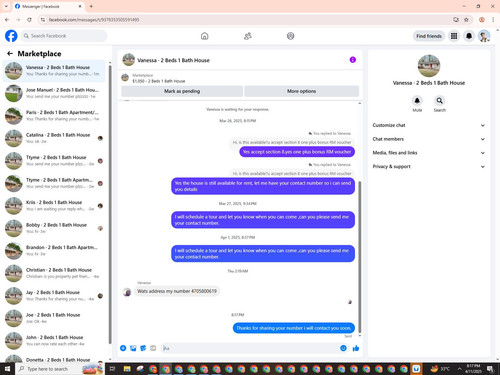The height and width of the screenshot is (375, 500).
Task: Click the message text input field
Action: pos(253,348)
